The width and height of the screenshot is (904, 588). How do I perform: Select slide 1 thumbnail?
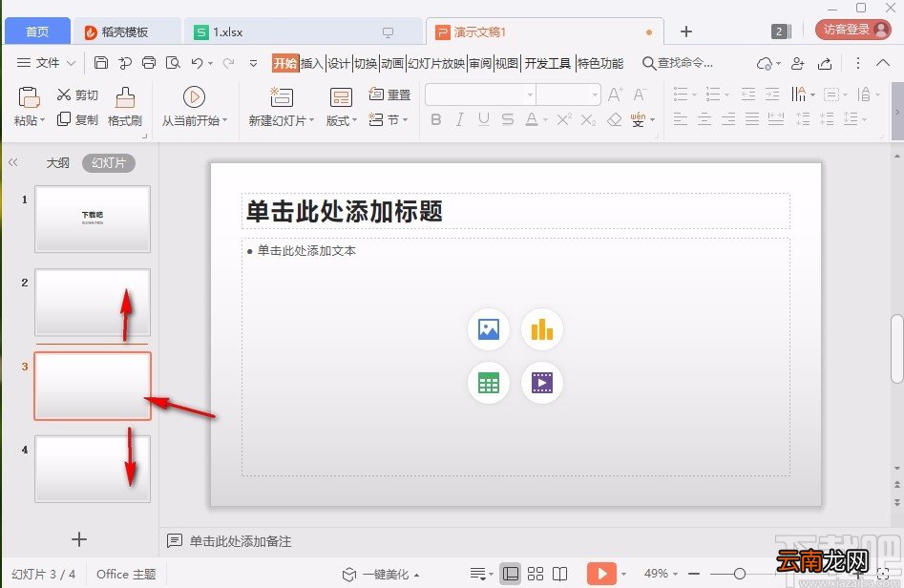[93, 219]
